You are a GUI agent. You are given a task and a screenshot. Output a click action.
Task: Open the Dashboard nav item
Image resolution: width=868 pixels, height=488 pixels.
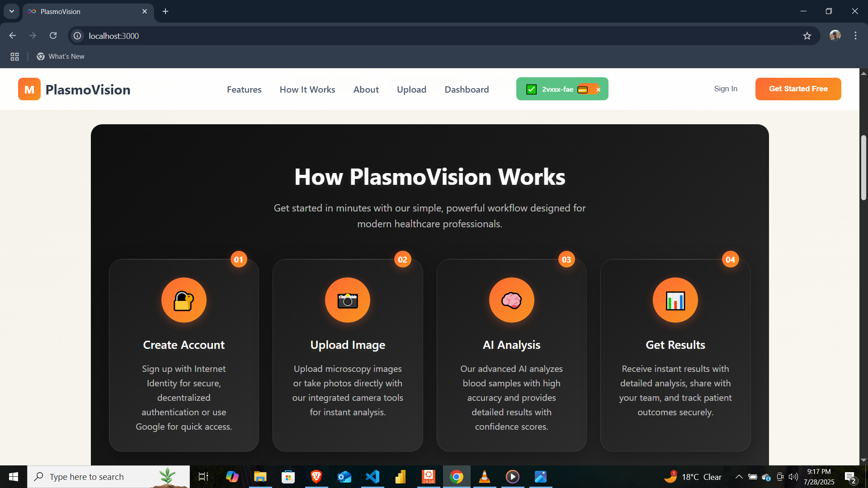467,89
